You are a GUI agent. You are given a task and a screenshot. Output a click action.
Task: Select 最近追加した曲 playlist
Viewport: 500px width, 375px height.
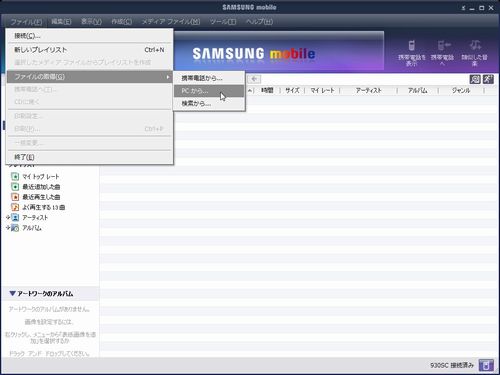[x=41, y=187]
